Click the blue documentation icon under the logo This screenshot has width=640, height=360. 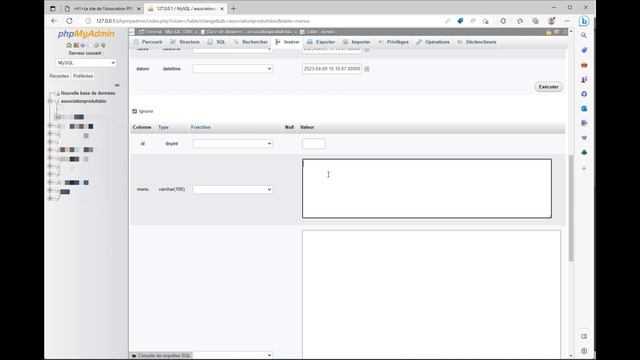pyautogui.click(x=83, y=45)
